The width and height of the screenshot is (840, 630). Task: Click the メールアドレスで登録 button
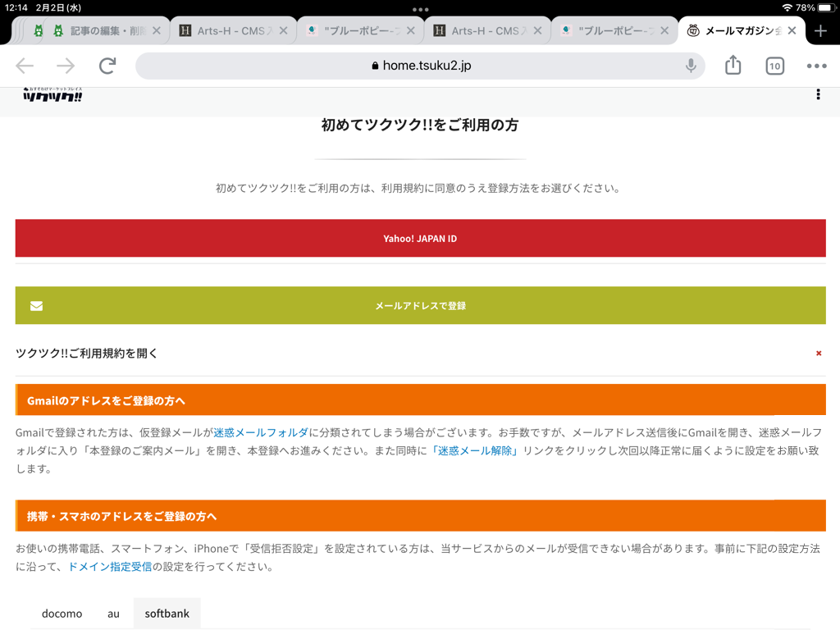(x=420, y=305)
